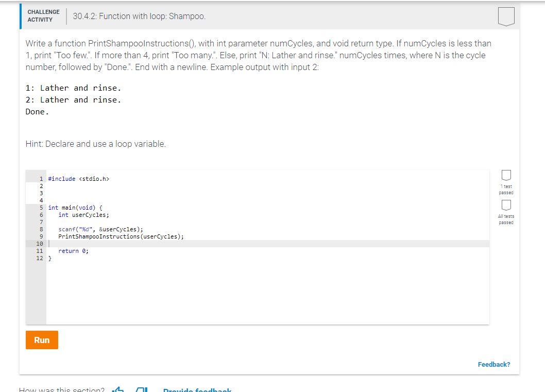Click the 'return 0;' statement on line 11
Image resolution: width=545 pixels, height=392 pixels.
[73, 251]
